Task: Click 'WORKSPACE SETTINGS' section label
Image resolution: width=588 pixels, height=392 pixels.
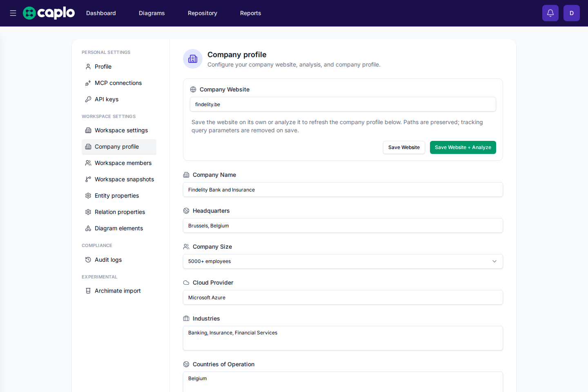Action: [x=109, y=116]
